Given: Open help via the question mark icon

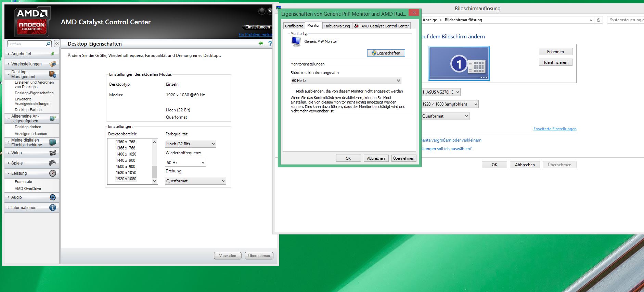Looking at the screenshot, I should click(270, 44).
